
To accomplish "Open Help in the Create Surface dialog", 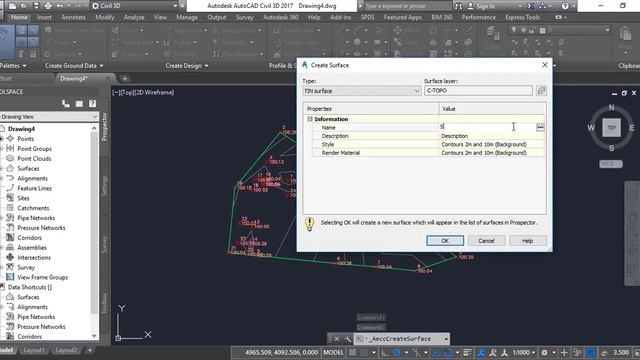I will pos(527,241).
